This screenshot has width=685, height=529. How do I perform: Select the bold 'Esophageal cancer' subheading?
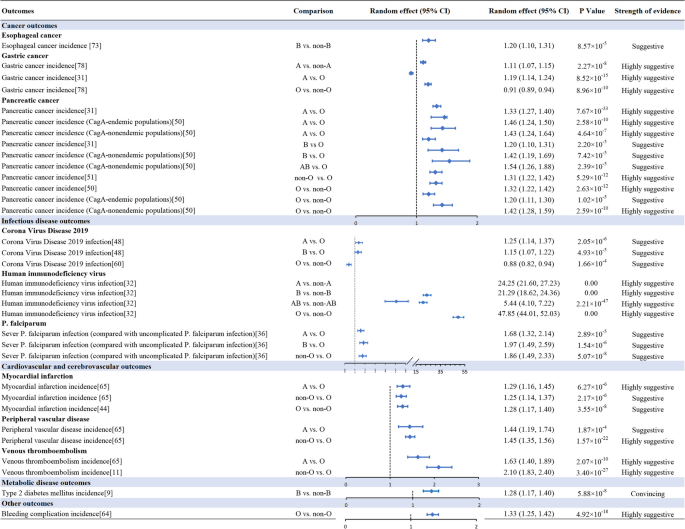[x=31, y=35]
